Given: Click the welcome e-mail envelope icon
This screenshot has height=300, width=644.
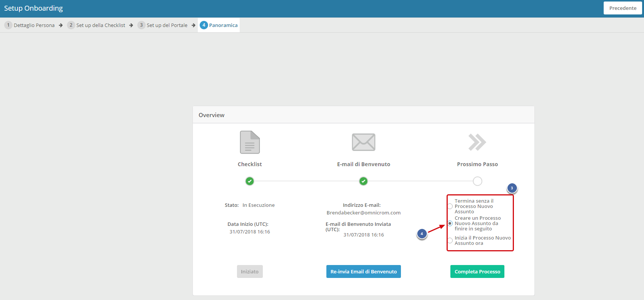Looking at the screenshot, I should [x=364, y=142].
